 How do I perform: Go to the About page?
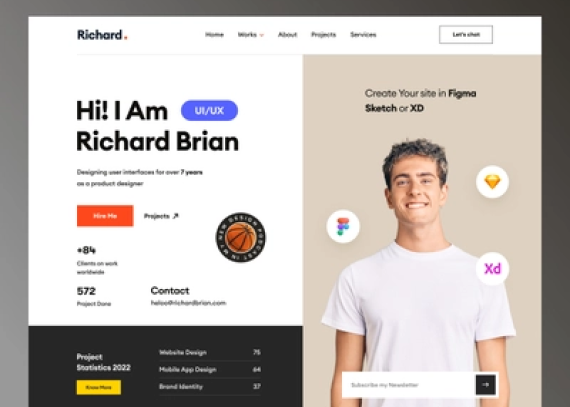[x=288, y=35]
